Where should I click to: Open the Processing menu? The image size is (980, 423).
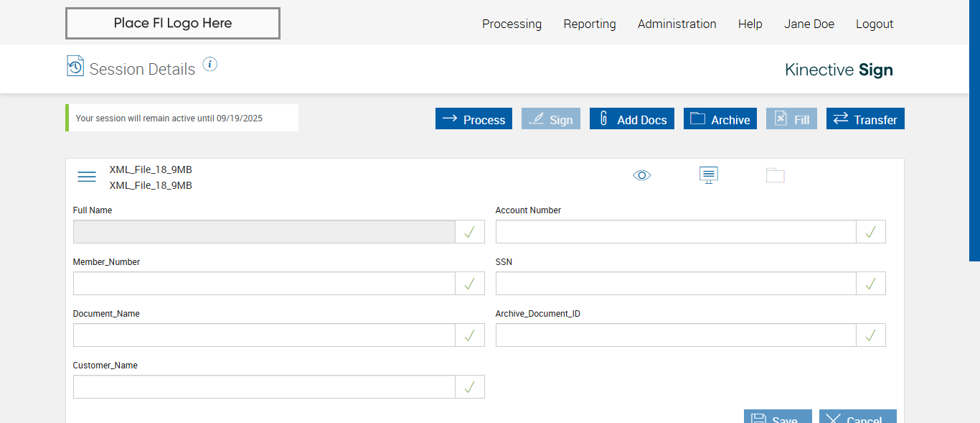coord(512,24)
